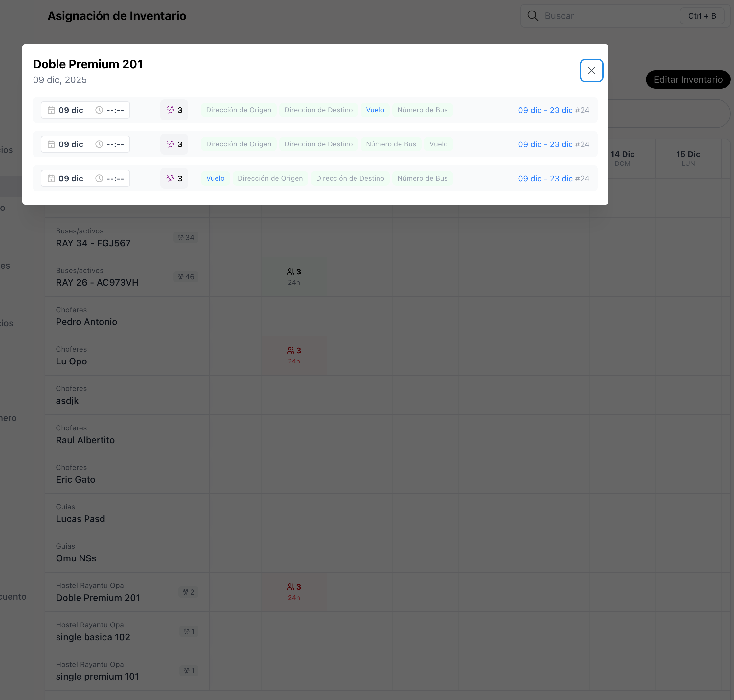Viewport: 734px width, 700px height.
Task: Open the 09 dic date picker on the second row
Action: point(70,144)
